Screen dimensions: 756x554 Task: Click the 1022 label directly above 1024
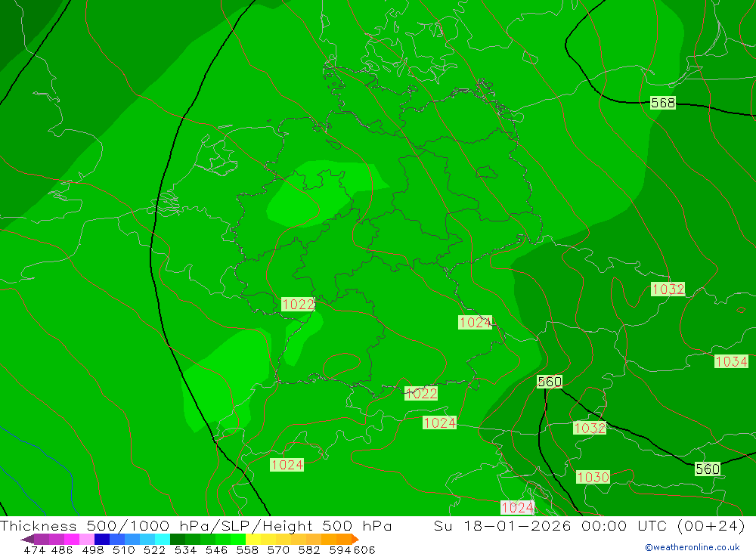(x=421, y=394)
